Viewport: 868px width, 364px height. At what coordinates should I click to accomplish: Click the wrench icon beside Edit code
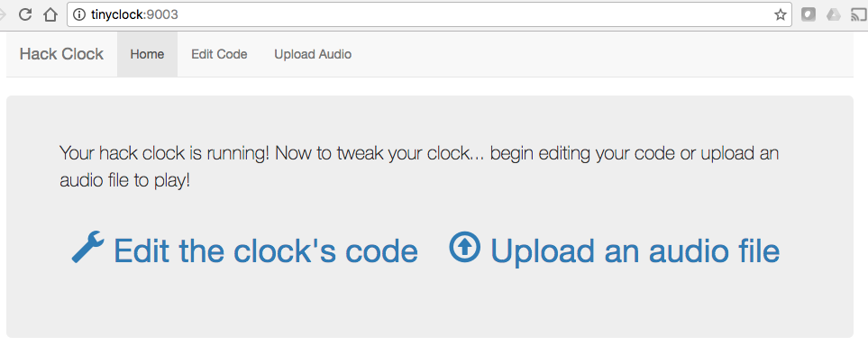tap(88, 247)
